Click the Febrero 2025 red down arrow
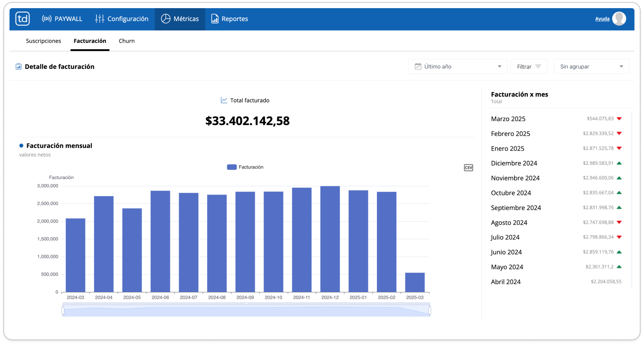644x345 pixels. coord(619,133)
